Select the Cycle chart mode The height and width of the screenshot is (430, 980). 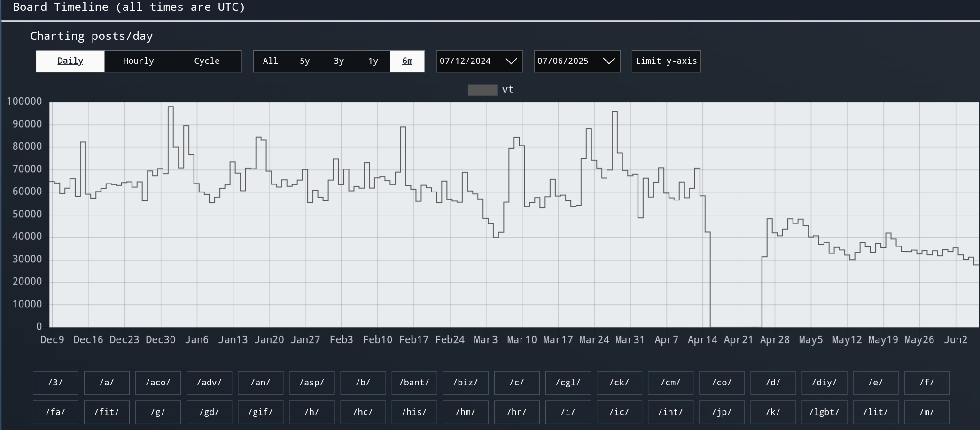pos(207,61)
